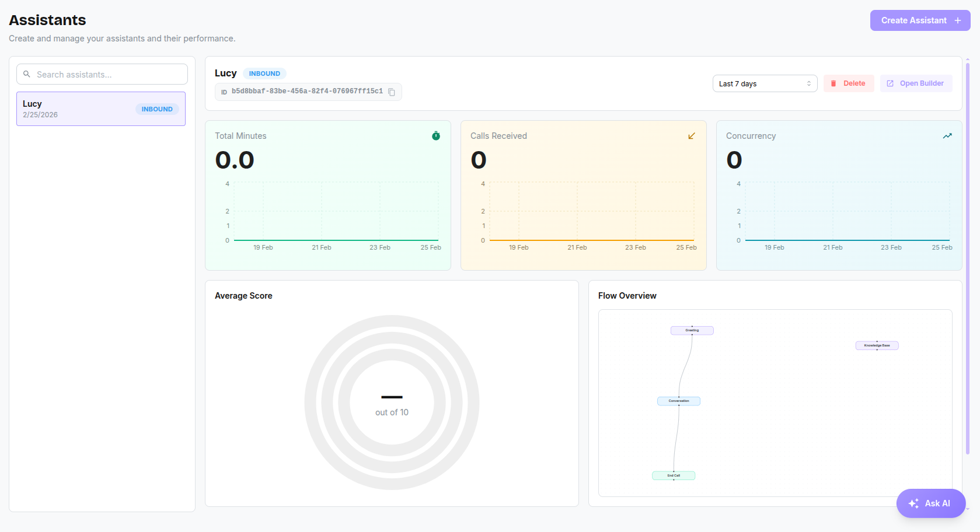The width and height of the screenshot is (980, 532).
Task: Click the stopwatch icon in Total Minutes card
Action: point(436,136)
